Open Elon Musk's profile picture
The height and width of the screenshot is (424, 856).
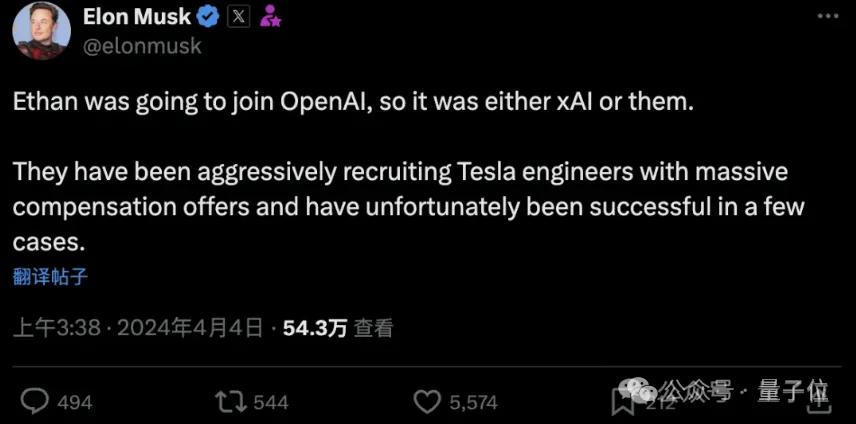[41, 30]
